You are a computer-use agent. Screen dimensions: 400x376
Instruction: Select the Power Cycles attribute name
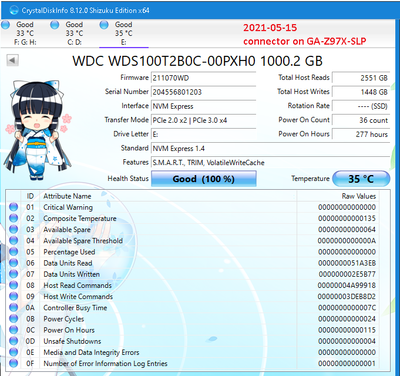pyautogui.click(x=64, y=319)
